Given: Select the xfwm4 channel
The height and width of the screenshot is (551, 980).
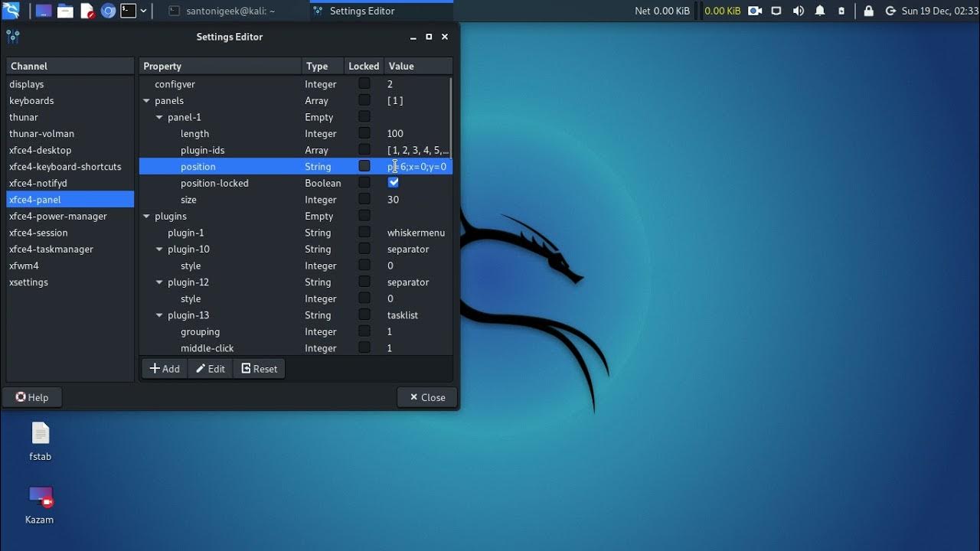Looking at the screenshot, I should pyautogui.click(x=70, y=266).
